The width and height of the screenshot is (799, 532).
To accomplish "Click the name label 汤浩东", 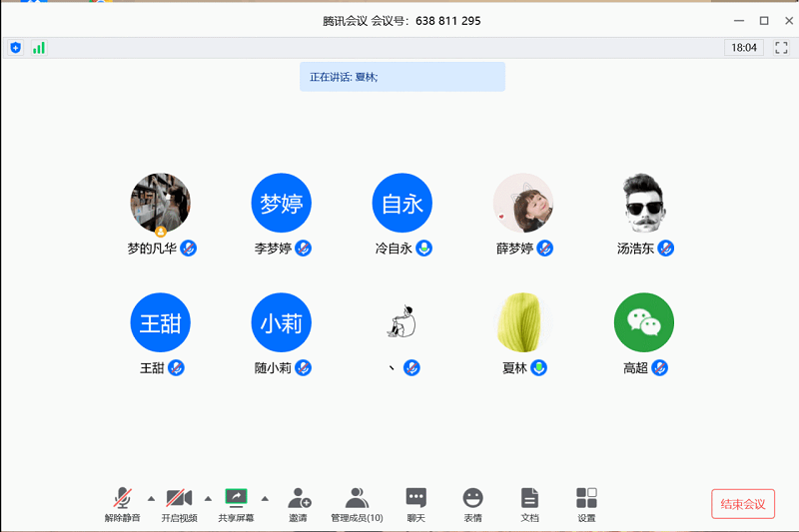I will (635, 249).
